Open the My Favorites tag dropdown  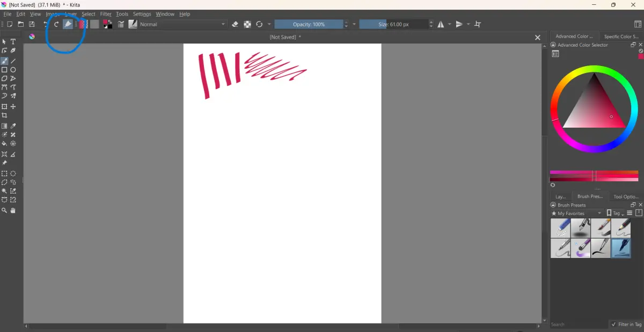(577, 213)
